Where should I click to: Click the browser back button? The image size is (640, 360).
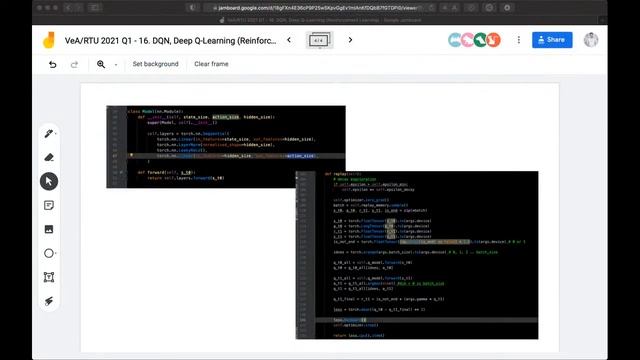[x=68, y=8]
